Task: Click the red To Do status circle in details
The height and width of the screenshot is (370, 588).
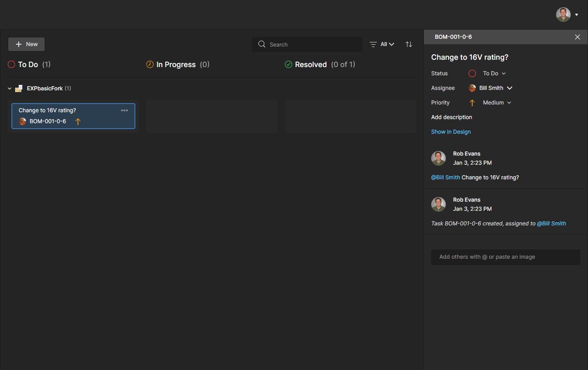Action: pos(472,73)
